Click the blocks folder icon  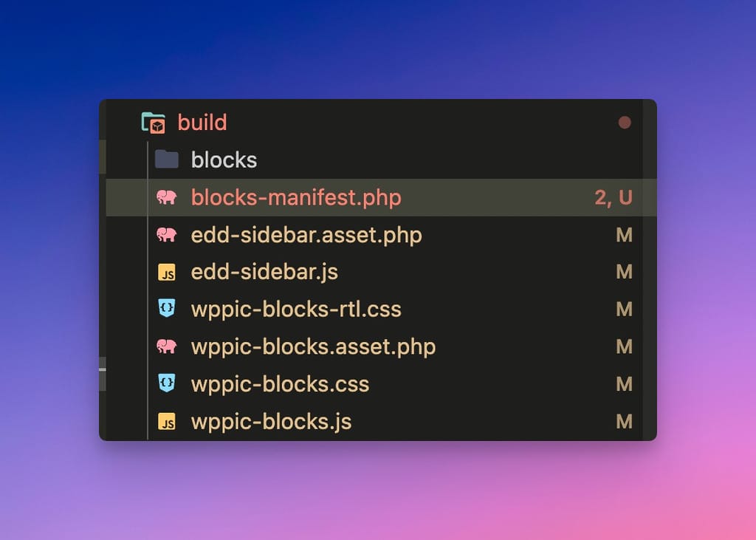pos(167,160)
